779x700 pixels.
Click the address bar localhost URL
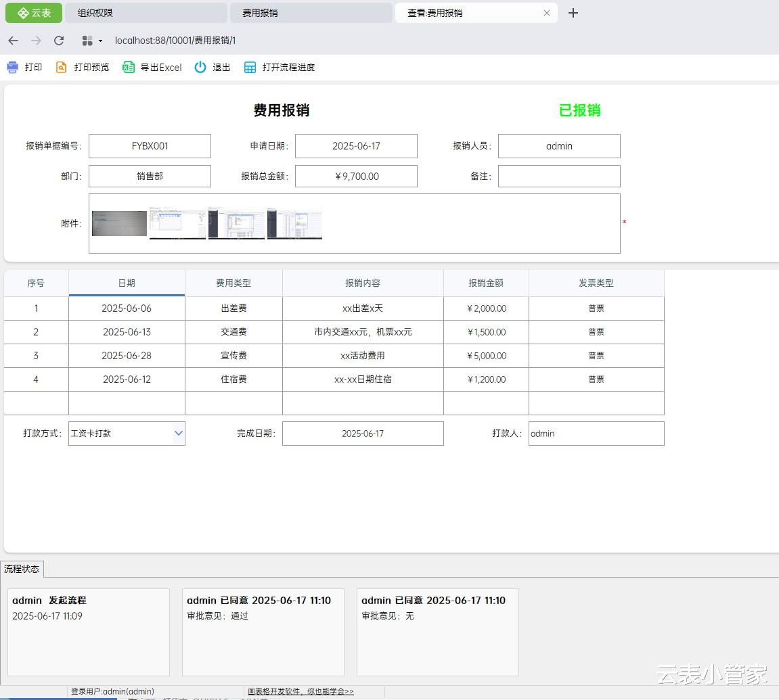pos(175,41)
